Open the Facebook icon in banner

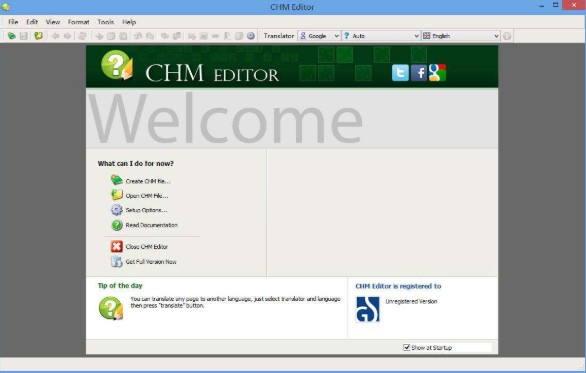[419, 73]
